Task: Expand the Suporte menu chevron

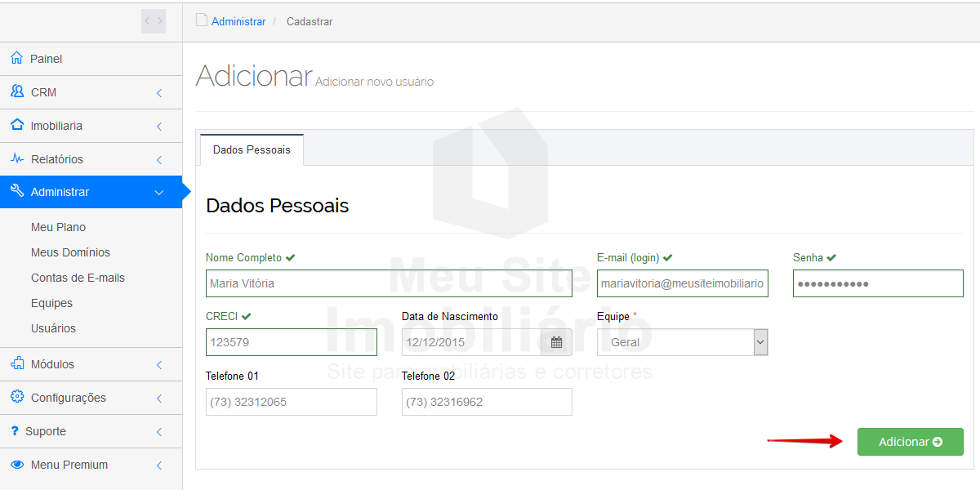Action: 159,432
